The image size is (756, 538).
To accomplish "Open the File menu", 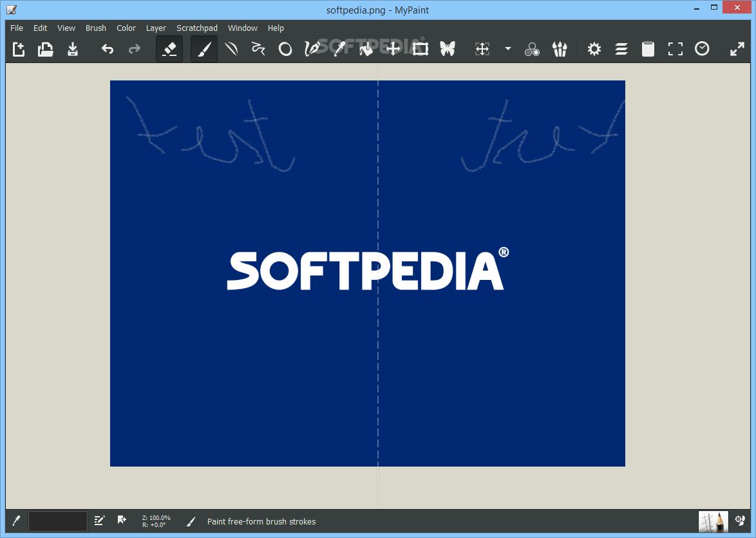I will click(x=17, y=28).
